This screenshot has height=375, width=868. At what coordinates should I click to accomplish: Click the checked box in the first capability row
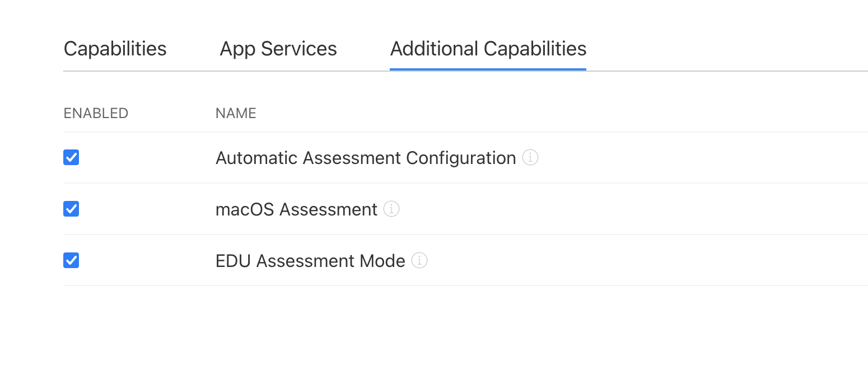coord(71,158)
